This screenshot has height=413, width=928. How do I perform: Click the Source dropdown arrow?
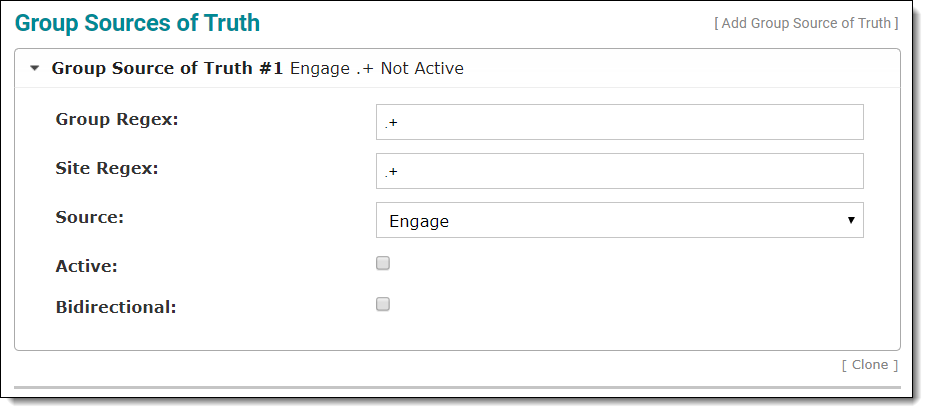point(850,221)
